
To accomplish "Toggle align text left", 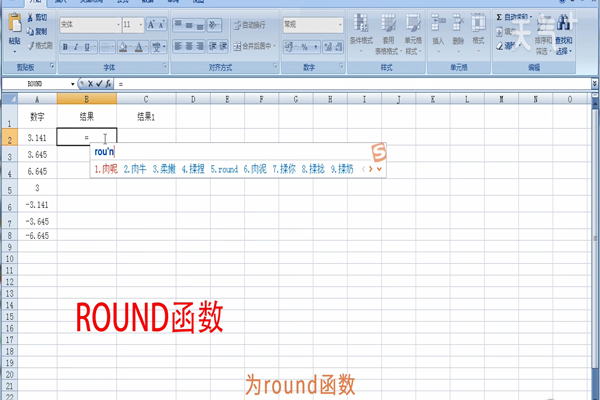I will (178, 46).
